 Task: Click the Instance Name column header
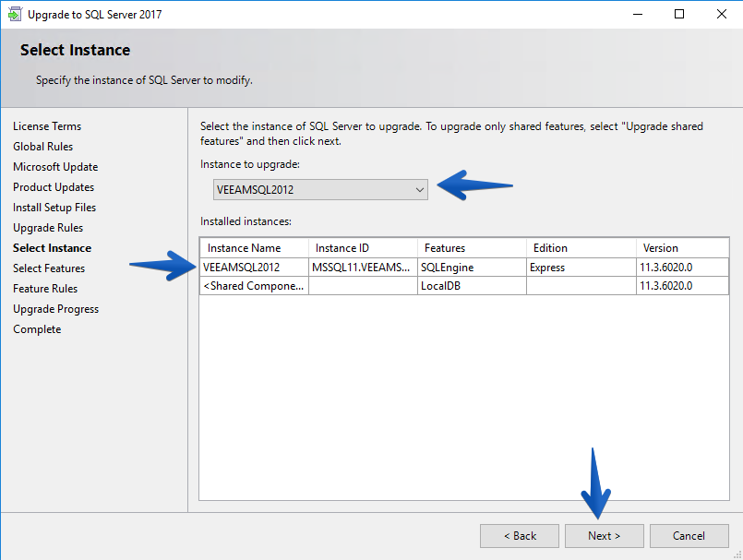255,248
